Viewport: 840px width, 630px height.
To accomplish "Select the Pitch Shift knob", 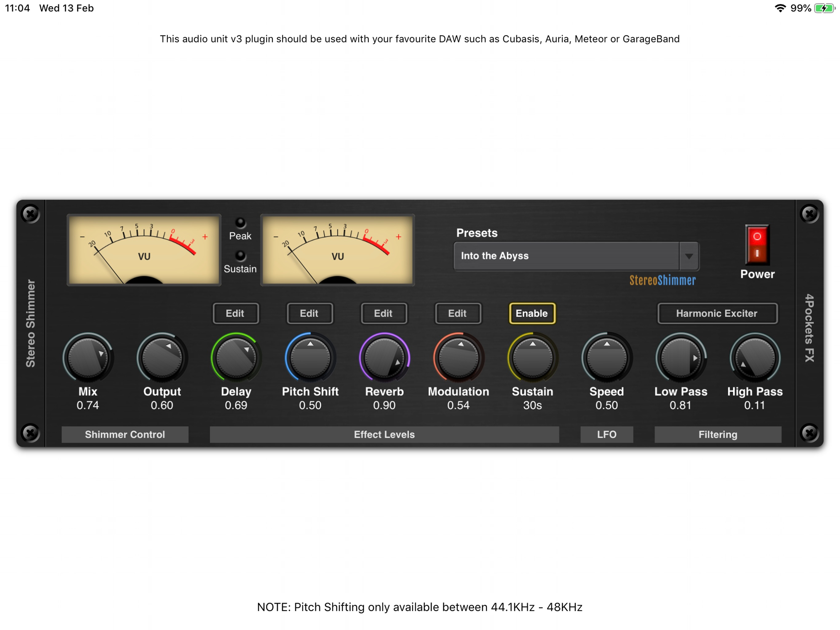I will [310, 357].
